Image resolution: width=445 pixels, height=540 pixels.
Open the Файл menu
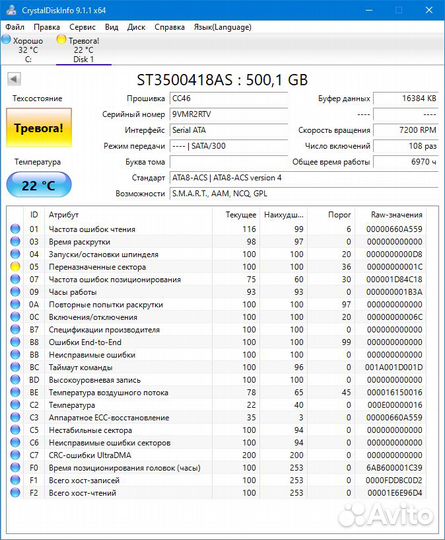(14, 27)
